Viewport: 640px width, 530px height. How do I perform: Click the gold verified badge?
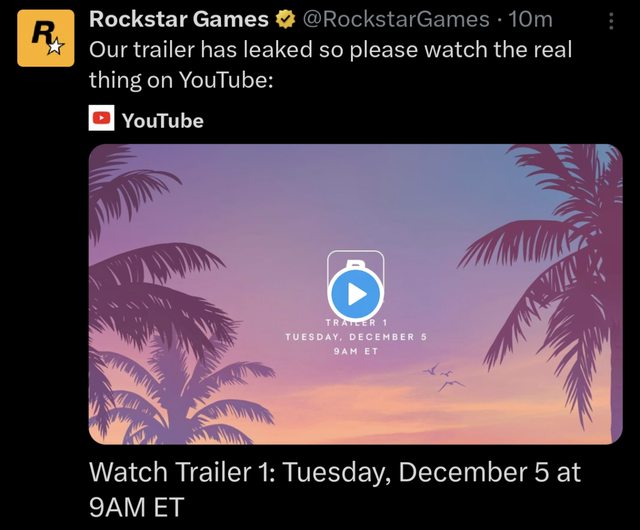pos(286,20)
